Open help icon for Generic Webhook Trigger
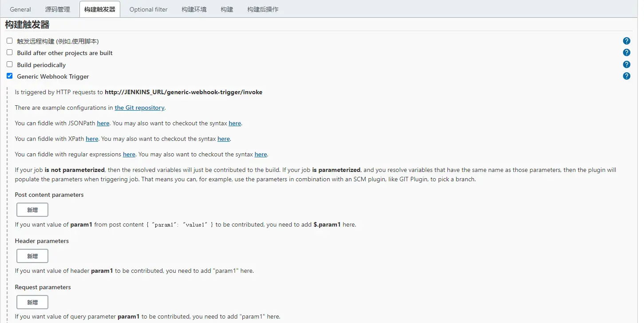 point(626,76)
